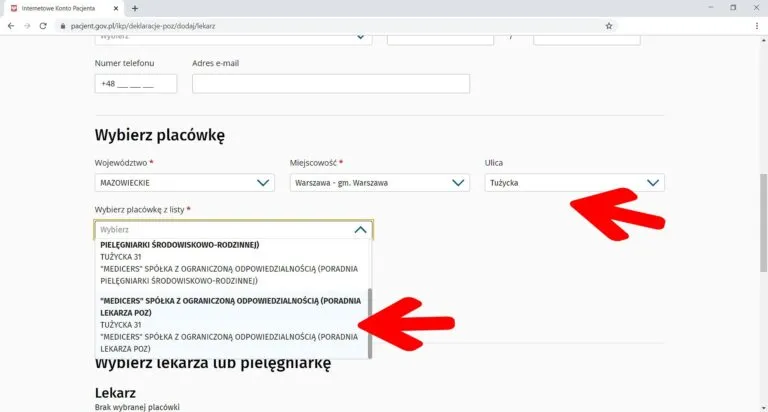Choose MEDICERS Pielęgniarki Środowiskowo-Rodzinnej option
Viewport: 768px width, 412px height.
coord(231,263)
